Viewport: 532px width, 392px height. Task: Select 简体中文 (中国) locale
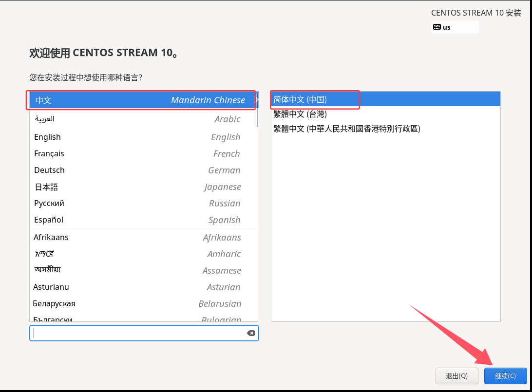click(386, 99)
